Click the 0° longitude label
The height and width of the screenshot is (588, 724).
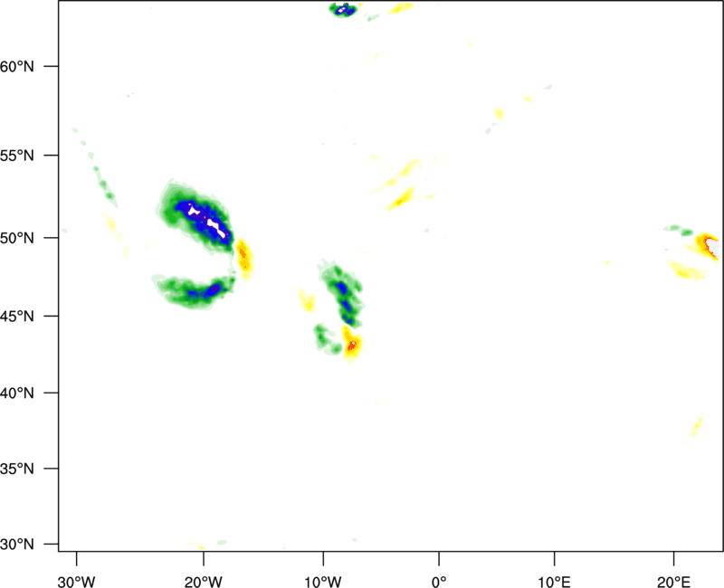(439, 582)
